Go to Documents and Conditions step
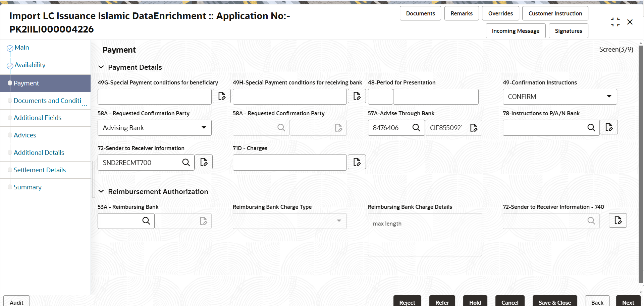This screenshot has width=644, height=306. click(47, 101)
